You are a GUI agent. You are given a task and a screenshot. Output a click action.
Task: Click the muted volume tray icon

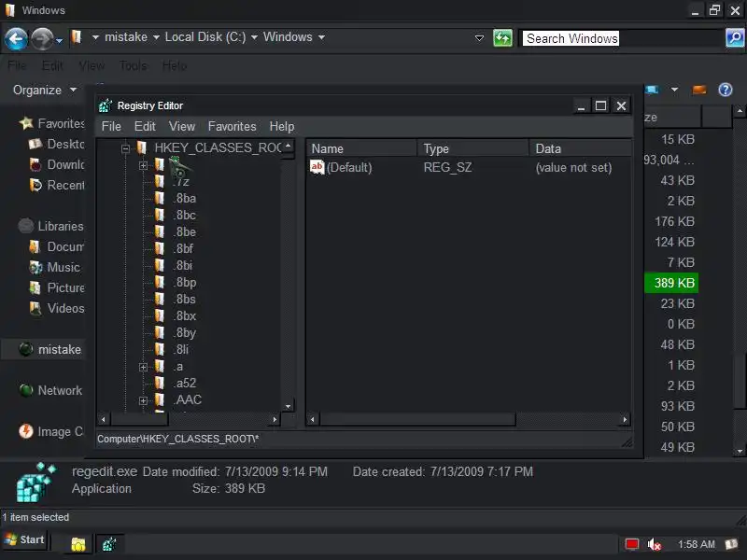pos(655,544)
